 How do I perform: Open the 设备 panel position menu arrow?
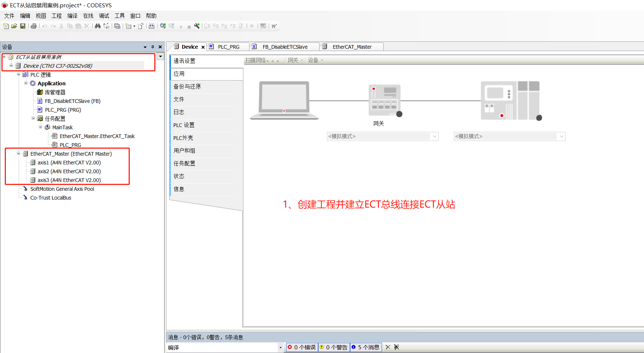click(x=145, y=47)
